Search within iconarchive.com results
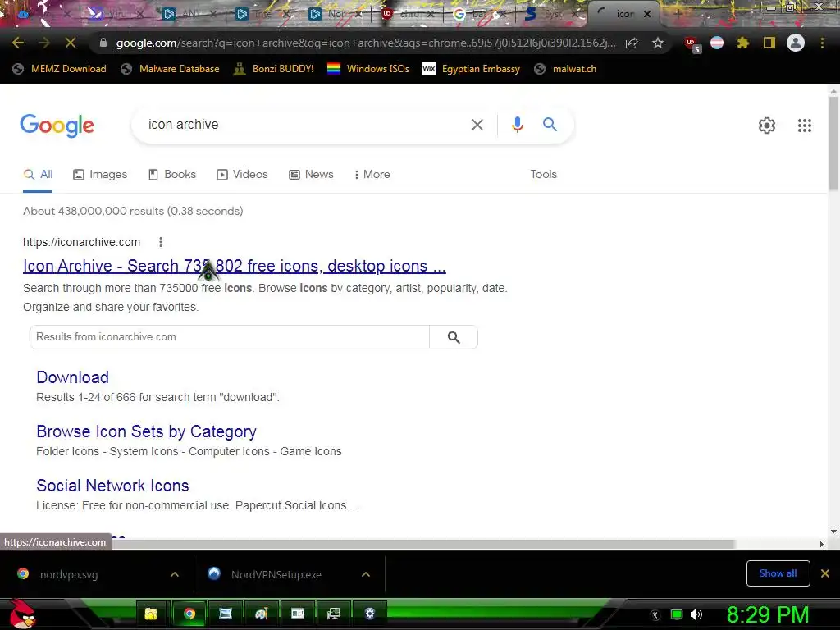 tap(453, 337)
